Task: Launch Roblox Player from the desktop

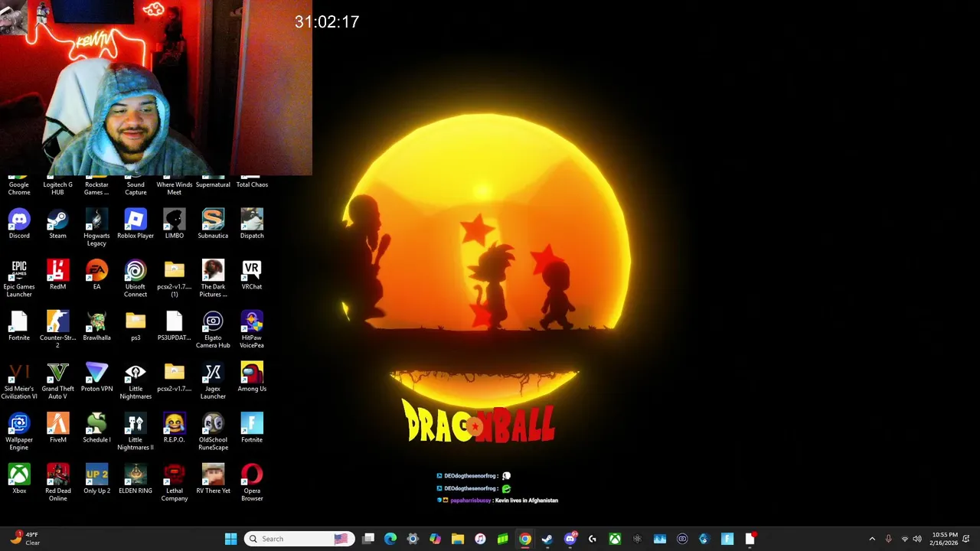Action: pyautogui.click(x=136, y=224)
